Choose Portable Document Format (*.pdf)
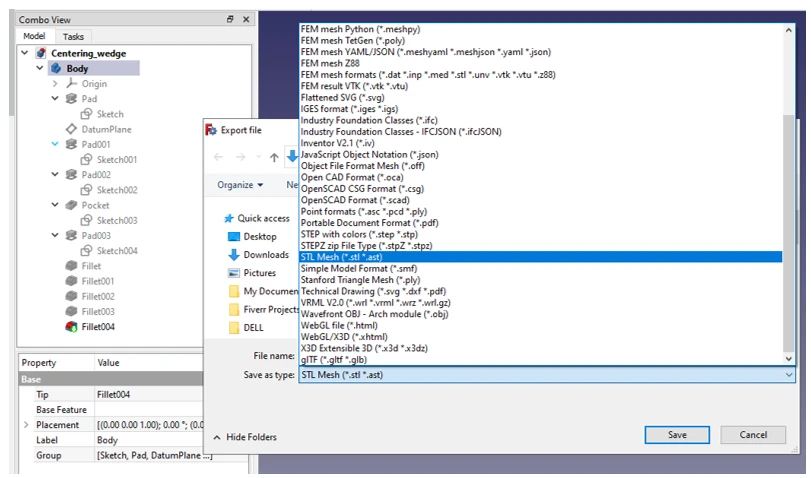The height and width of the screenshot is (478, 811). click(540, 223)
